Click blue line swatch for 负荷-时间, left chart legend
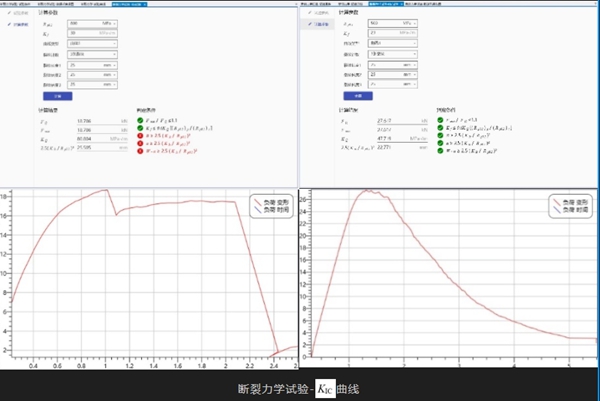600x401 pixels. pos(258,210)
